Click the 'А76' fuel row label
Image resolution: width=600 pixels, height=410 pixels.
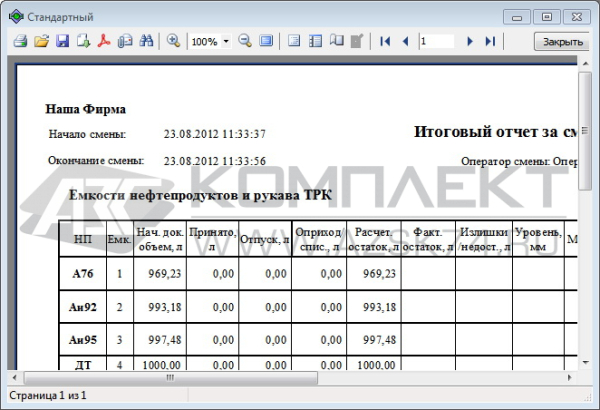coord(83,274)
